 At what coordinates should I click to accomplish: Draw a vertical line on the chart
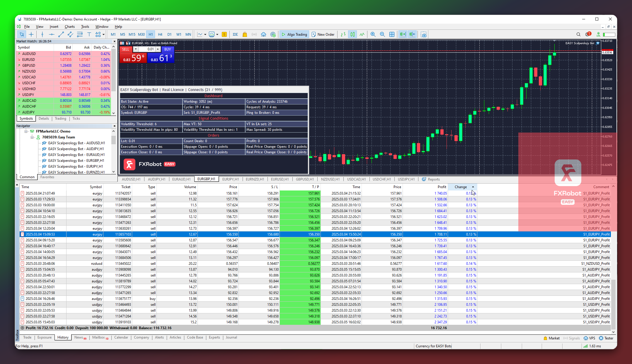(42, 35)
